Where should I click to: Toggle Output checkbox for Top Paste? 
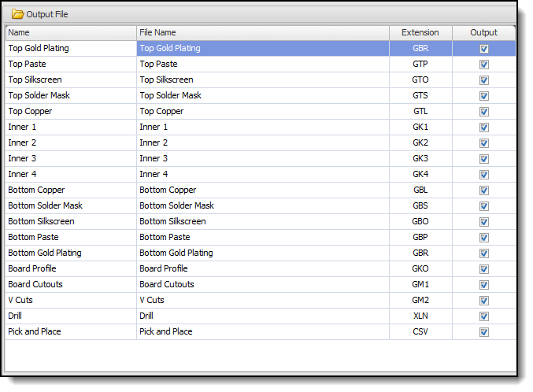coord(483,65)
